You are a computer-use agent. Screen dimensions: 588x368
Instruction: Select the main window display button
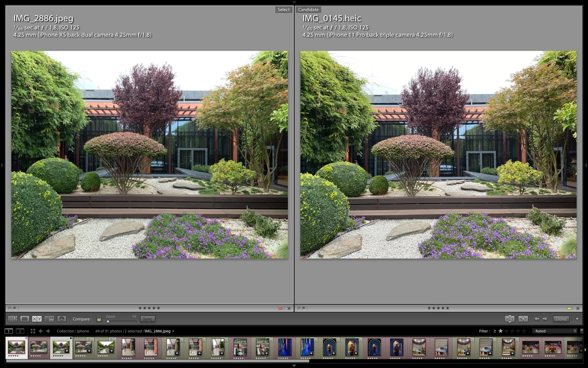(x=9, y=331)
